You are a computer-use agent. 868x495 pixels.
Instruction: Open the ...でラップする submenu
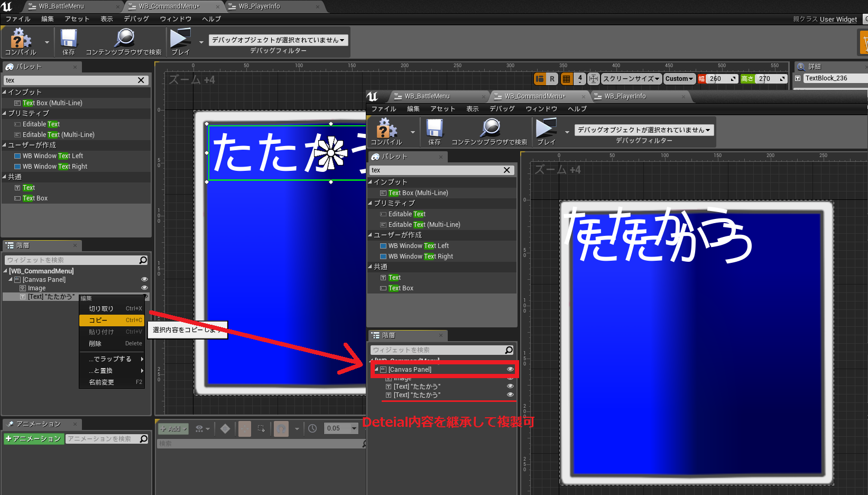112,359
